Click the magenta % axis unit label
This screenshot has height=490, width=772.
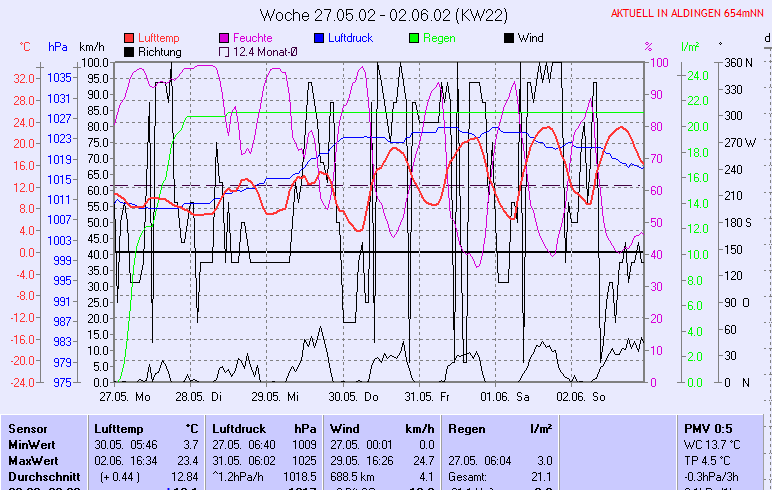click(648, 47)
